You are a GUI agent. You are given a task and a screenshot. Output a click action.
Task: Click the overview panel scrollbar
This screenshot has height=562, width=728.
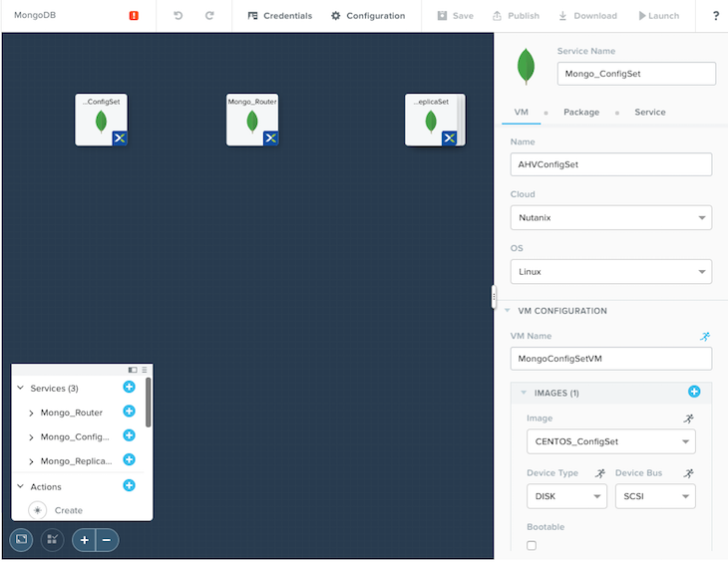pyautogui.click(x=149, y=403)
